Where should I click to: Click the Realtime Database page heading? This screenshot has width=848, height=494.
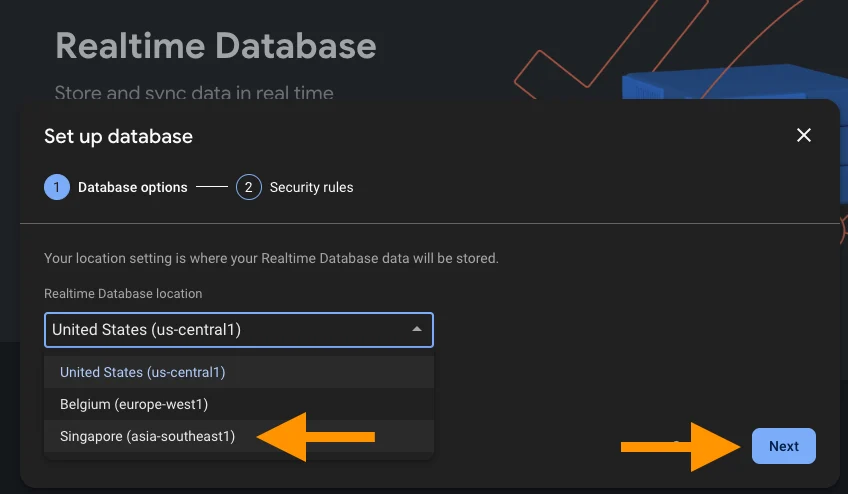(x=216, y=46)
